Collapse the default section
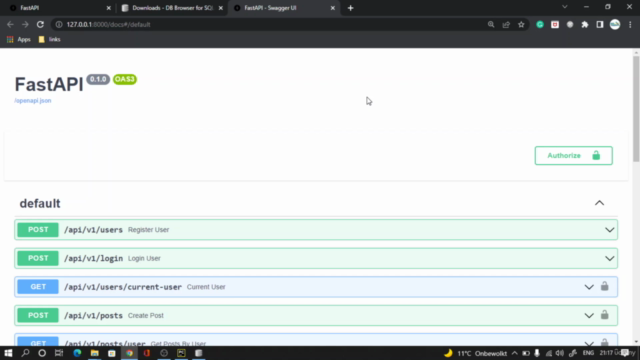Image resolution: width=640 pixels, height=360 pixels. coord(599,203)
